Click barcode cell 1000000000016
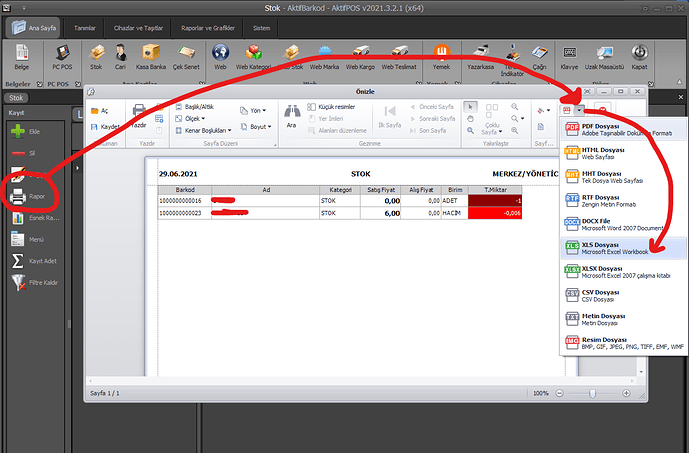The width and height of the screenshot is (689, 453). (x=185, y=201)
